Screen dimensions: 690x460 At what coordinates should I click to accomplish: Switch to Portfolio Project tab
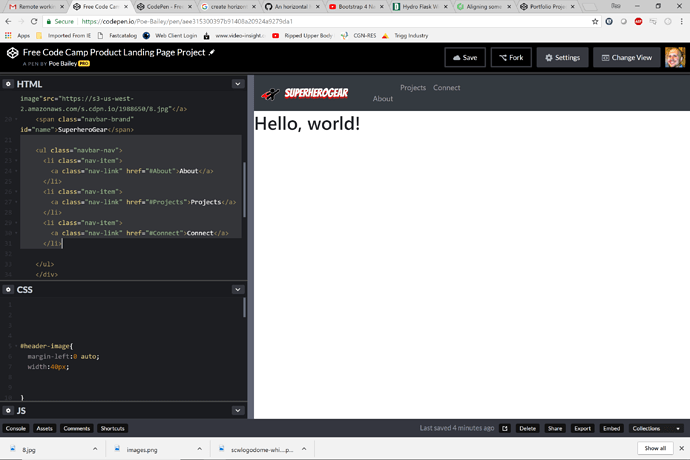click(x=547, y=7)
